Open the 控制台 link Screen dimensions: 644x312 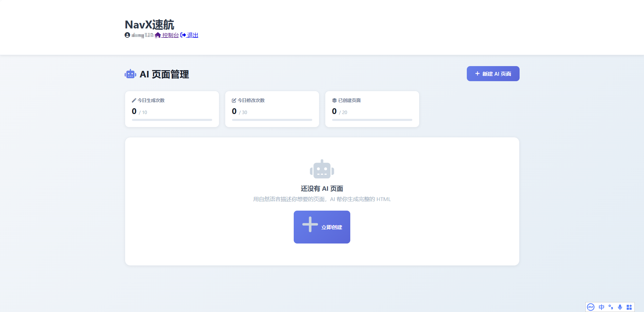170,35
